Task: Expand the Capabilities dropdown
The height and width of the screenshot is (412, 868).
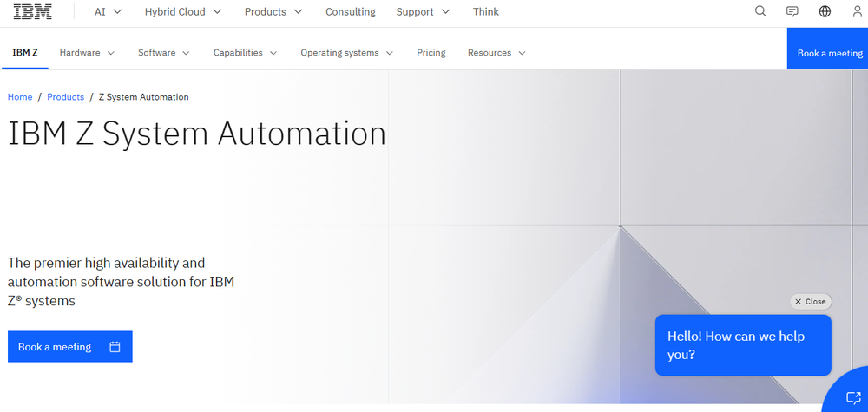Action: tap(246, 53)
